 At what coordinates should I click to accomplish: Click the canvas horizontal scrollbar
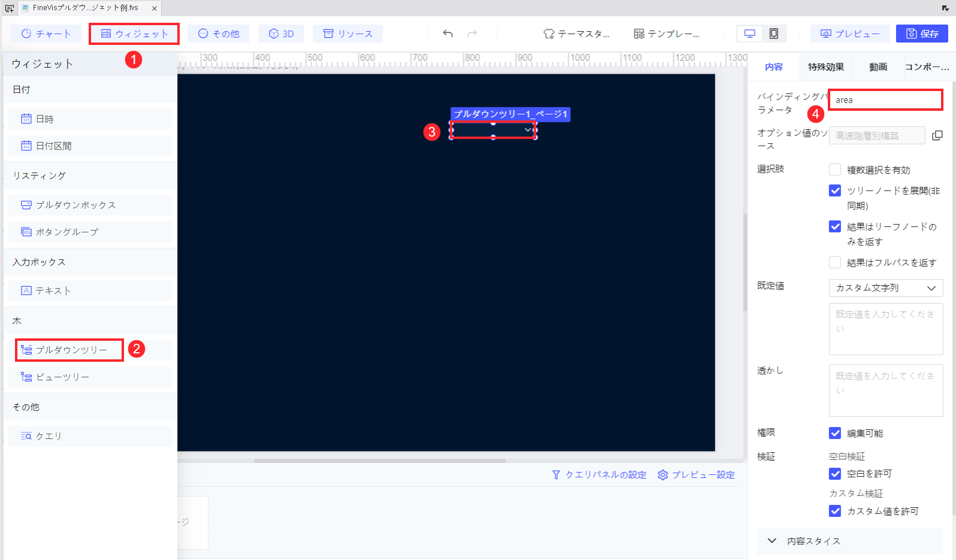point(380,461)
